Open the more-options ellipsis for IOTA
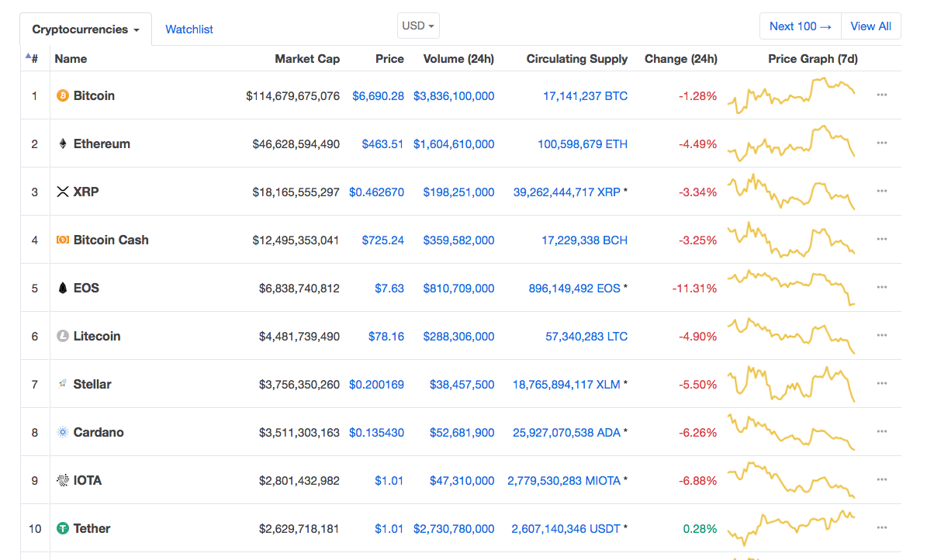 tap(881, 479)
